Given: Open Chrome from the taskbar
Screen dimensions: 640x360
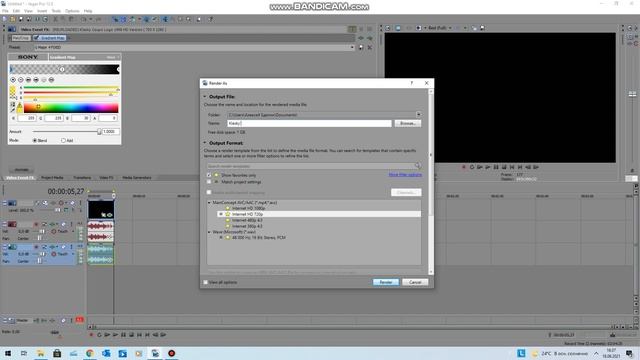Looking at the screenshot, I should (90, 353).
